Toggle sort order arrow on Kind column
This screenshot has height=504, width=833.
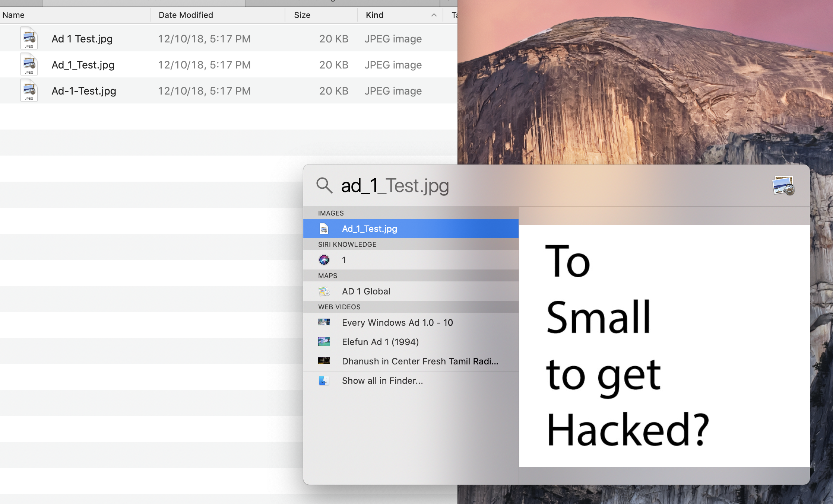point(434,15)
